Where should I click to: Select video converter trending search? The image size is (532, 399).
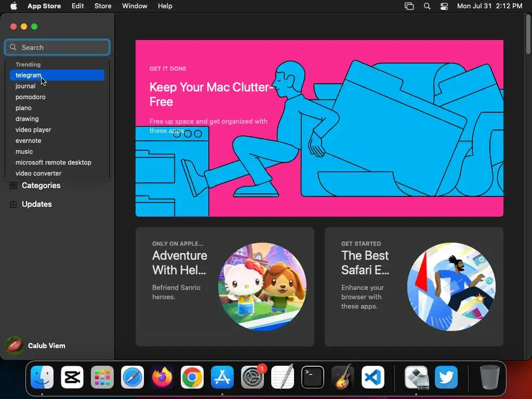pos(57,173)
